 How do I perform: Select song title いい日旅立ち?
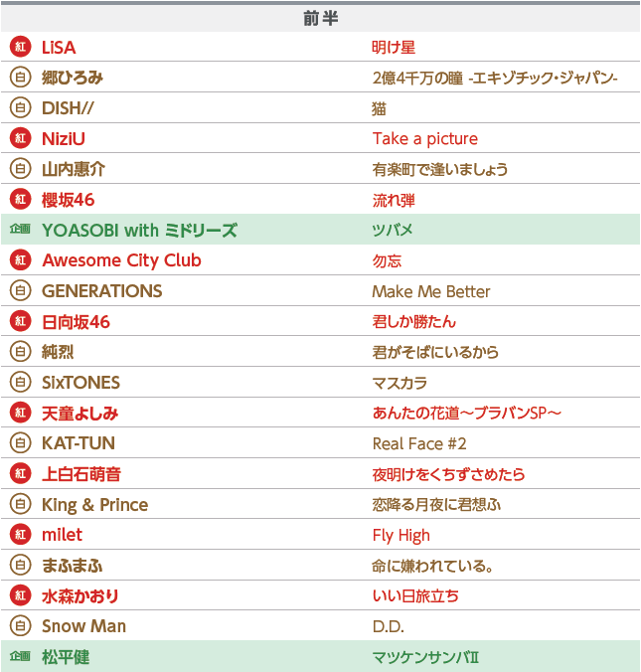click(x=415, y=596)
